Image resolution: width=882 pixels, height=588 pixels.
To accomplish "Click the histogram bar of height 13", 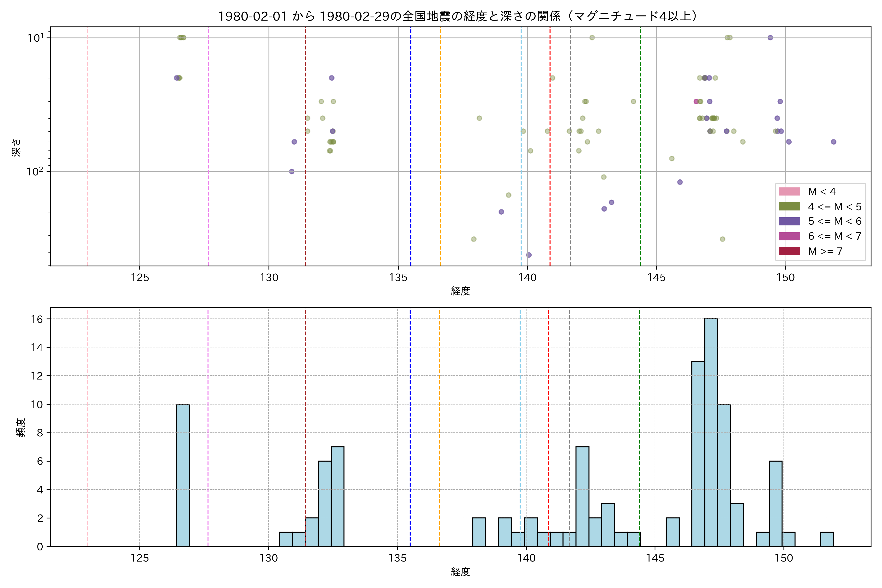I will (698, 454).
